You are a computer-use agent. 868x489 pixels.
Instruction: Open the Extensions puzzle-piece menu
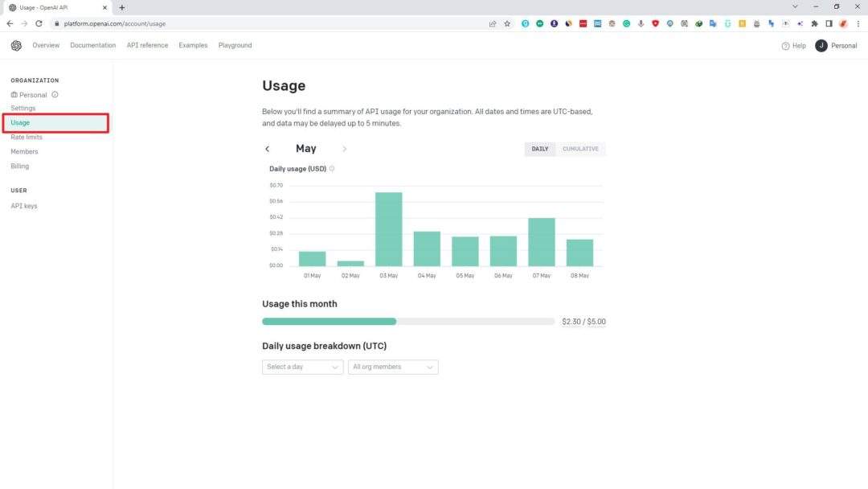click(x=814, y=24)
